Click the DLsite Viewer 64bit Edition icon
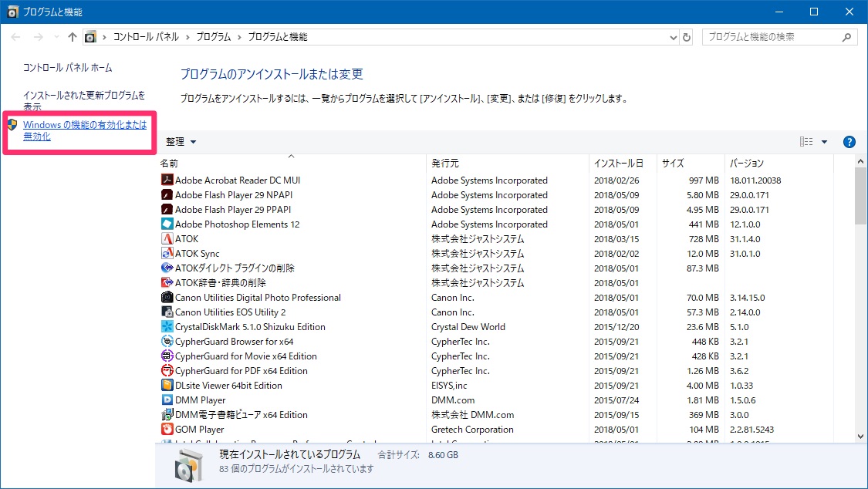Image resolution: width=868 pixels, height=489 pixels. (x=167, y=385)
